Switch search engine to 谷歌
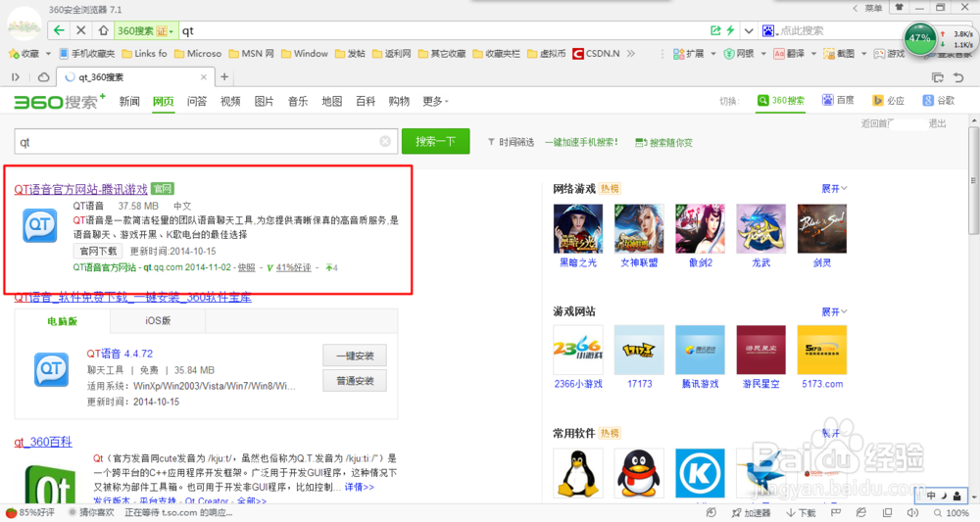This screenshot has width=980, height=522. pos(939,100)
